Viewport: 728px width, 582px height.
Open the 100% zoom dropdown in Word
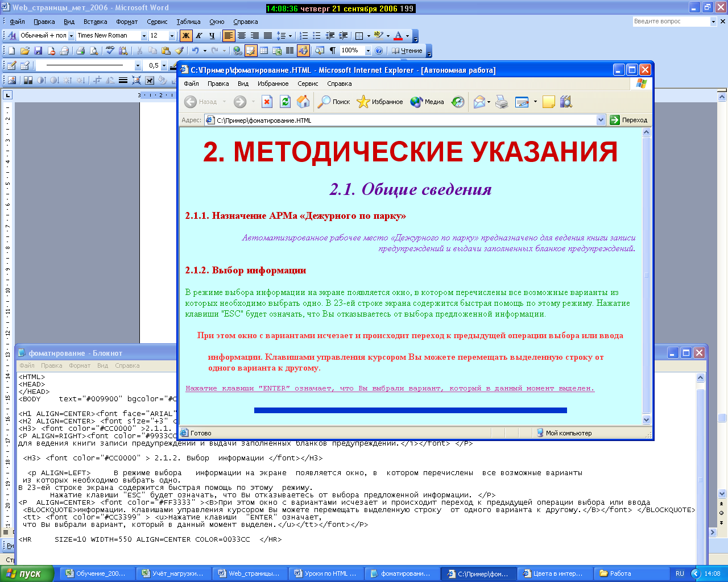368,51
